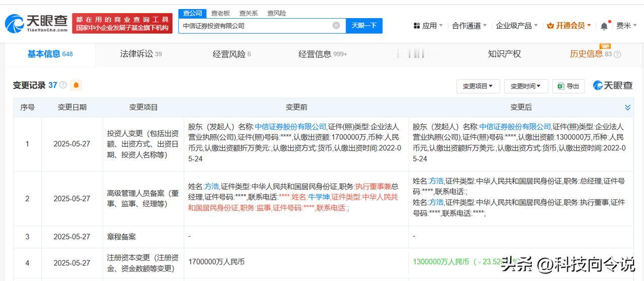Viewport: 644px width, 281px height.
Task: Open the 变更时间 filter dropdown
Action: (x=526, y=86)
